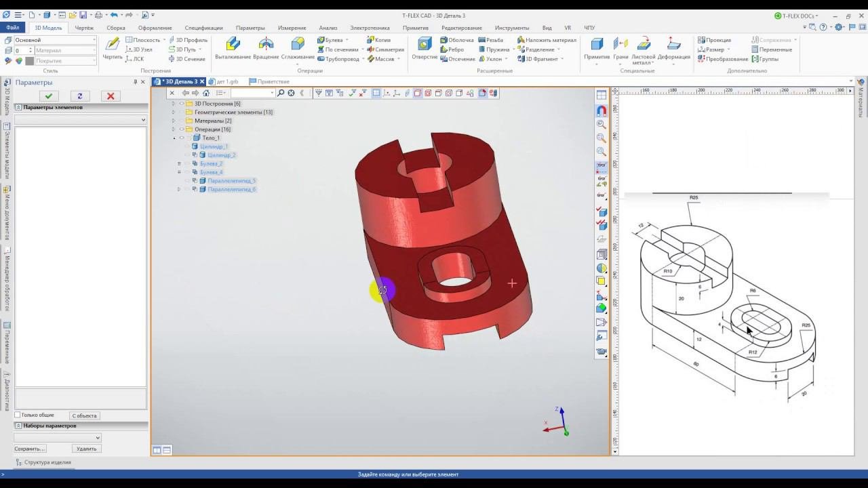Select the Выталкивание extrusion tool
Screen dimensions: 868x488
click(233, 49)
